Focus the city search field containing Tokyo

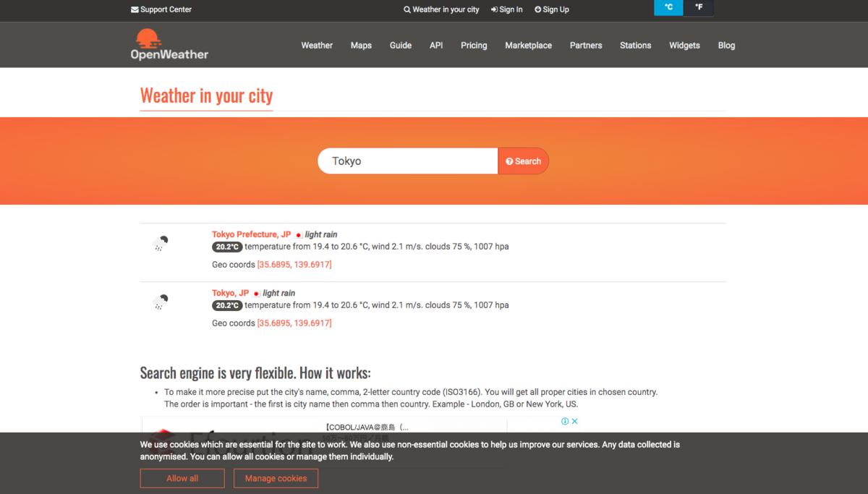(x=408, y=161)
